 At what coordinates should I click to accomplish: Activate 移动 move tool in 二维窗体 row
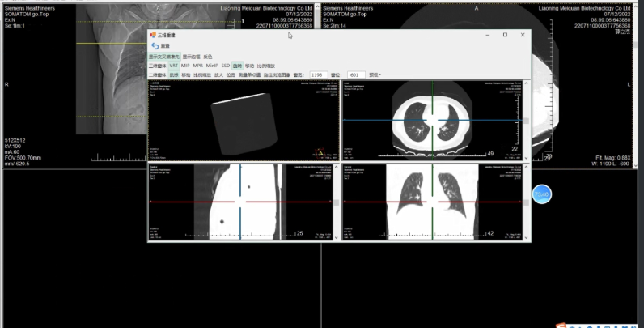point(186,74)
